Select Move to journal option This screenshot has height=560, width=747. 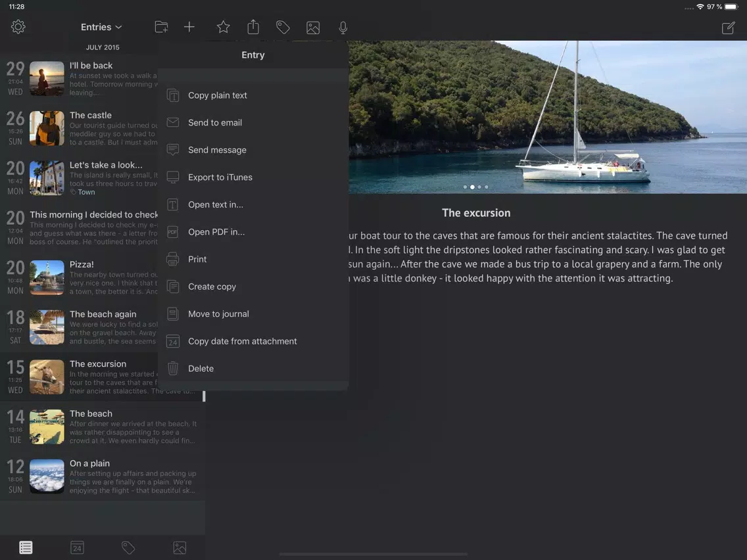point(253,314)
